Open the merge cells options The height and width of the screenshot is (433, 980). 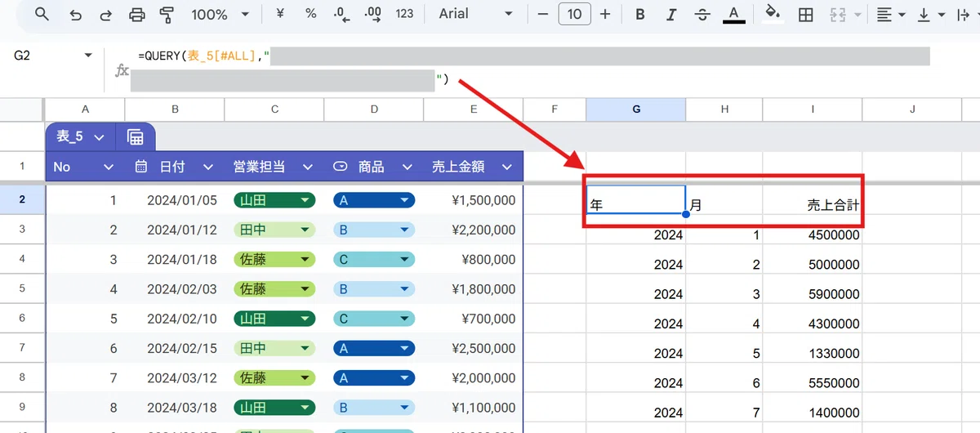point(844,14)
